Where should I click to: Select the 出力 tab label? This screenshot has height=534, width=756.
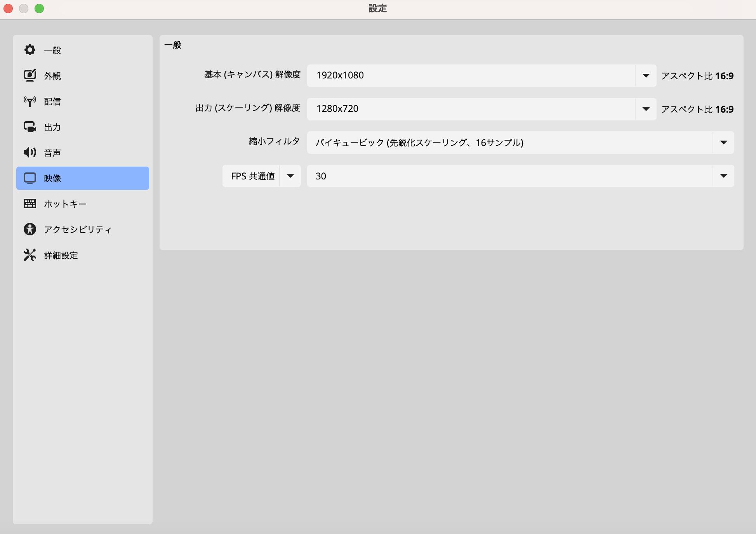(x=52, y=127)
